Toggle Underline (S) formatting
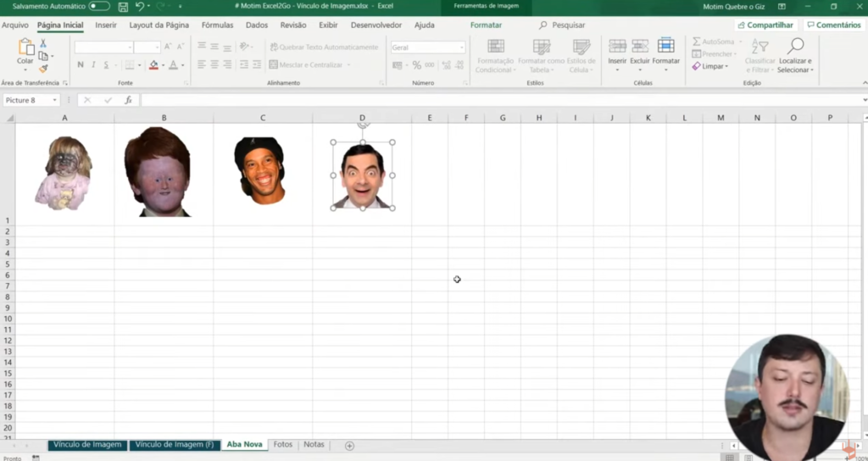868x461 pixels. coord(106,64)
